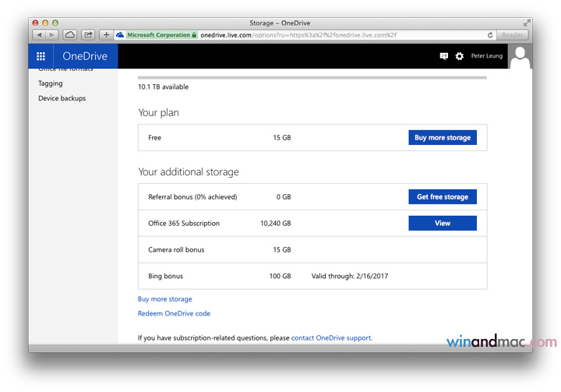Click the Share toolbar button
561x392 pixels.
[88, 35]
